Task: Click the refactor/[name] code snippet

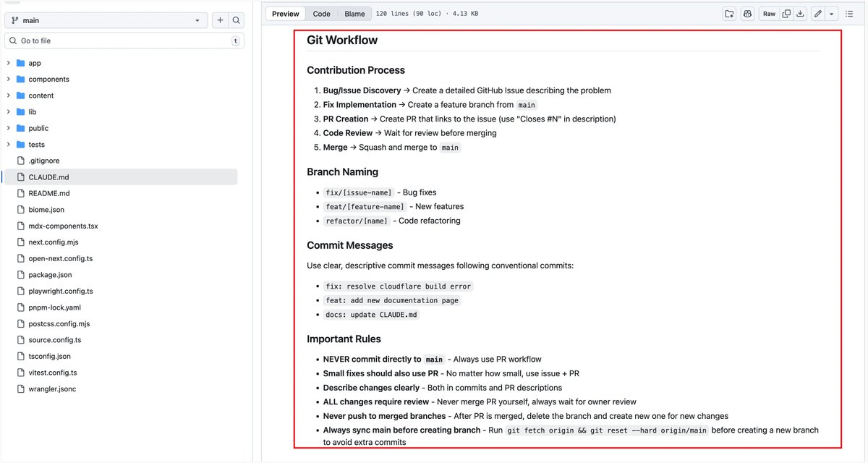Action: click(357, 221)
